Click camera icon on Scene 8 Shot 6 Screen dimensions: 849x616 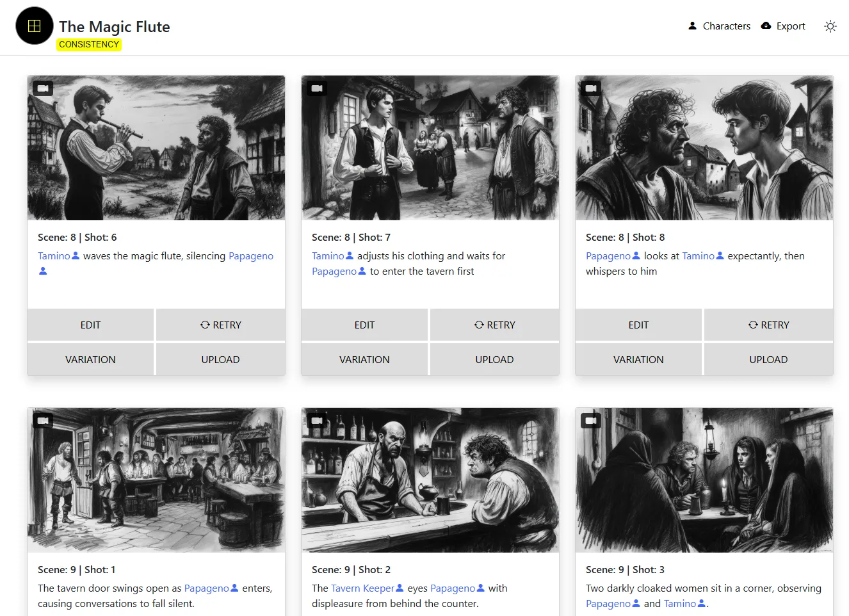point(43,88)
